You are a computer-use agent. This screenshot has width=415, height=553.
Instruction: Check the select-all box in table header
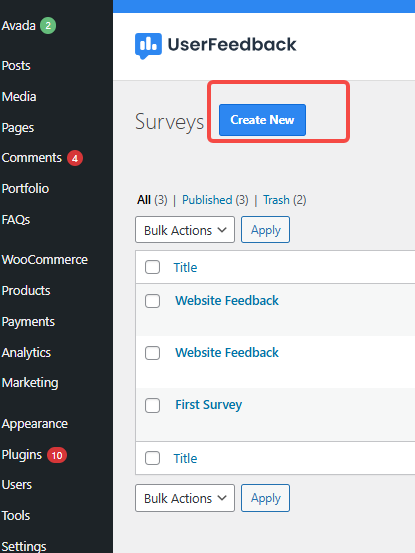pos(152,267)
